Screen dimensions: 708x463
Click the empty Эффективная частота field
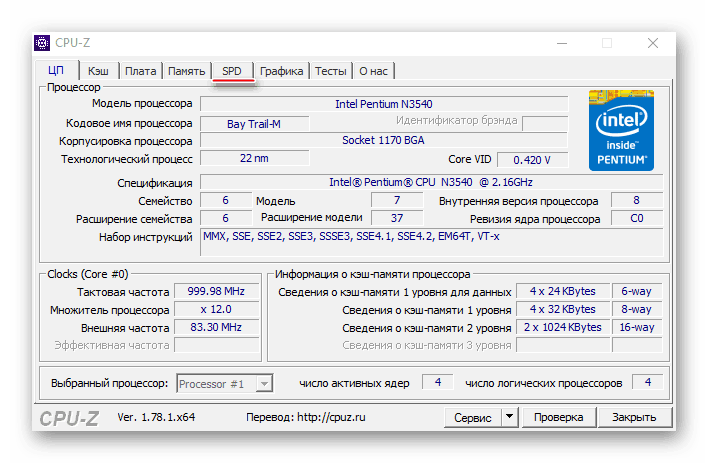pos(216,345)
